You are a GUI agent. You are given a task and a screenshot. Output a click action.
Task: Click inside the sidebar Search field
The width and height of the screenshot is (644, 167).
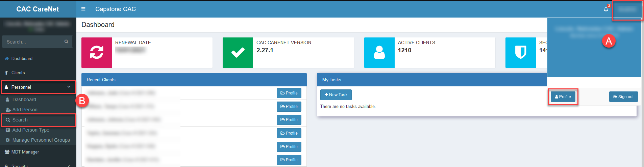pyautogui.click(x=33, y=42)
